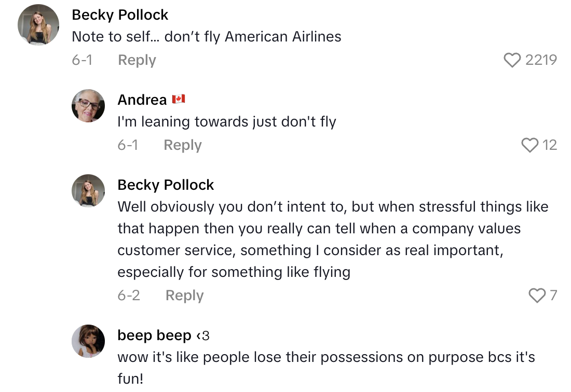Open the beep beep <3 username
Screen dimensions: 571x392
pos(163,335)
